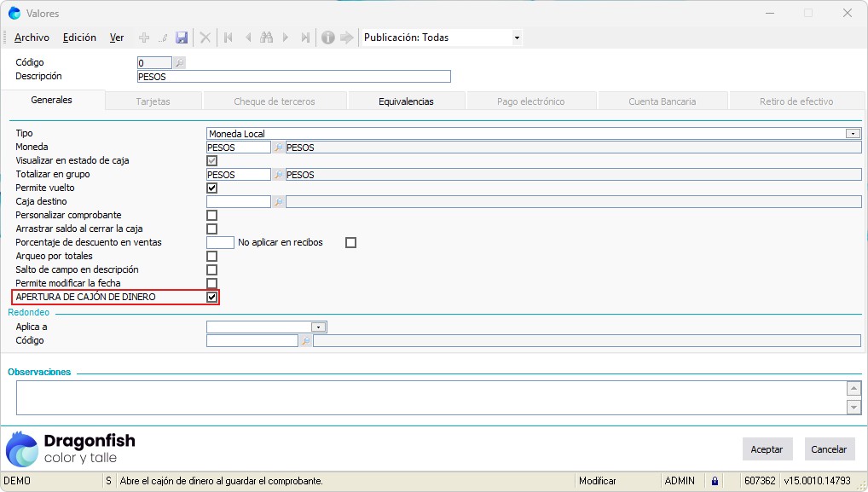Image resolution: width=868 pixels, height=492 pixels.
Task: Click the Aceptar button
Action: point(767,449)
